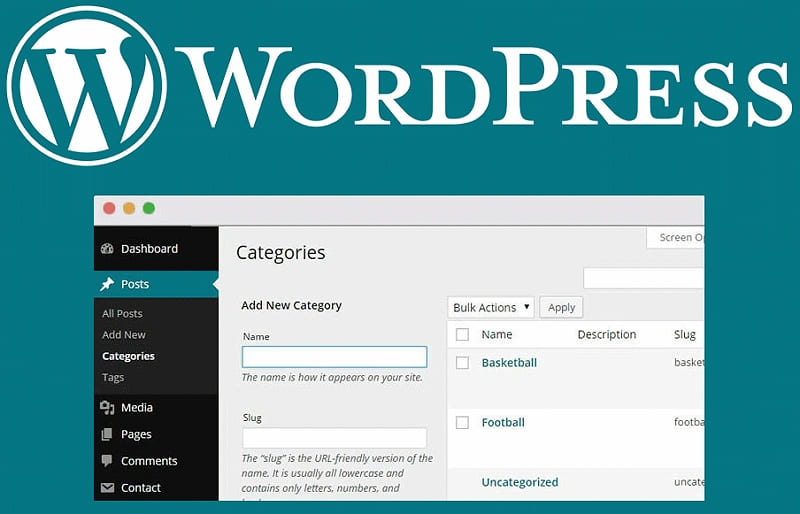Check the Football category checkbox
800x514 pixels.
coord(462,423)
